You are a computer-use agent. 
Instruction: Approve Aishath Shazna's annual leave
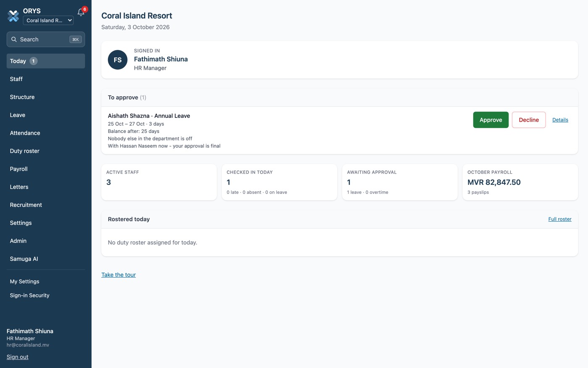(491, 120)
